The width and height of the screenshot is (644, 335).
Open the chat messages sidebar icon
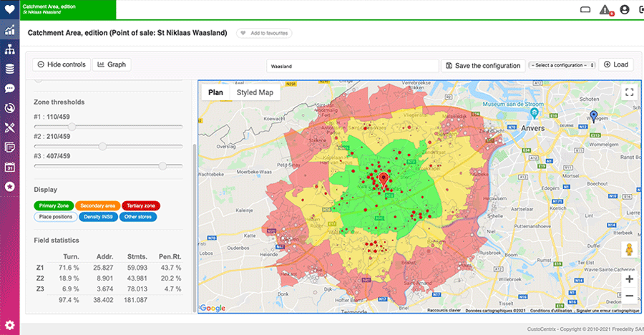[x=10, y=89]
